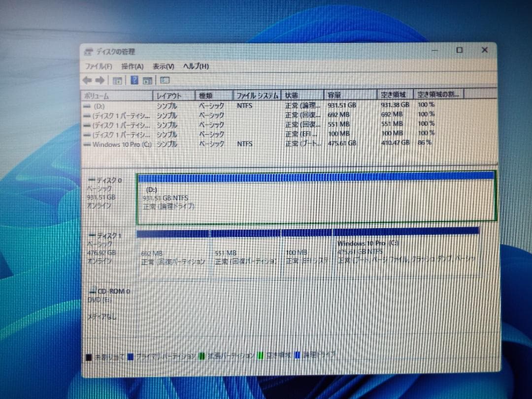Select the (D:) logical drive block on Disk 0
Viewport: 532px width, 399px height.
(315, 197)
